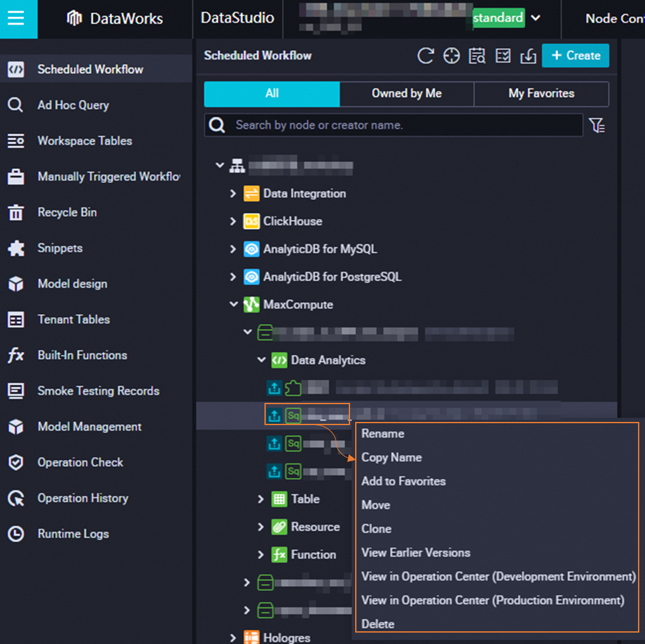This screenshot has width=645, height=644.
Task: Choose Add to Favorites from context menu
Action: (403, 482)
